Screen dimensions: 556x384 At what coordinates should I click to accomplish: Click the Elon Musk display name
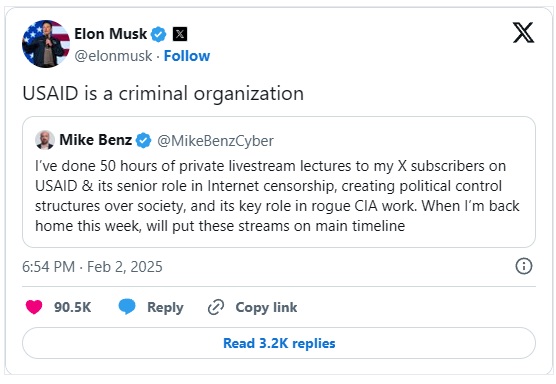[x=110, y=34]
